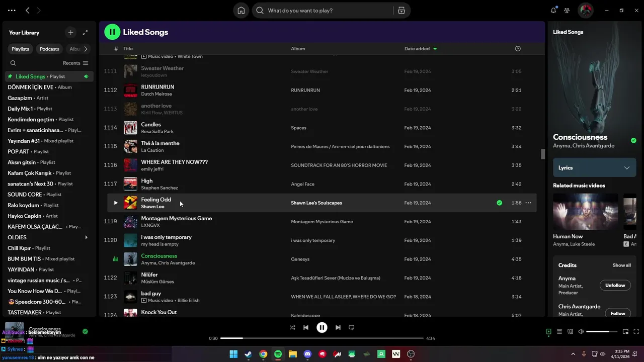The height and width of the screenshot is (362, 644).
Task: Toggle the microphone tray icon
Action: point(584,354)
